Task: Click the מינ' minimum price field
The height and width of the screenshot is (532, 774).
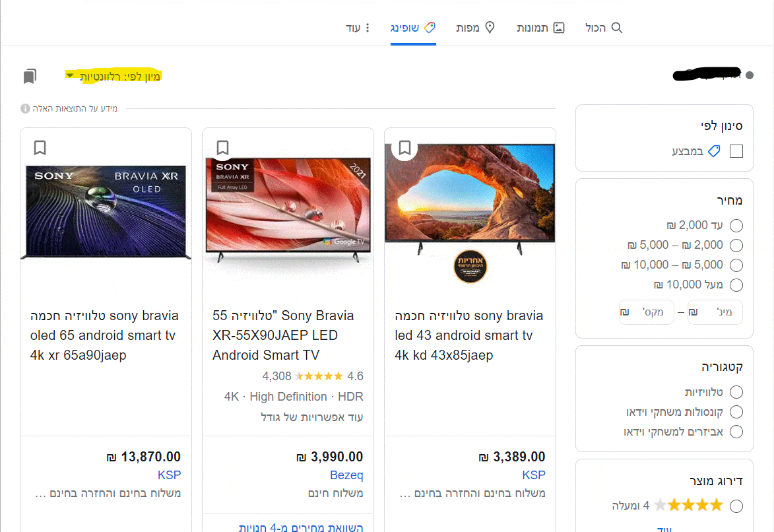Action: 715,312
